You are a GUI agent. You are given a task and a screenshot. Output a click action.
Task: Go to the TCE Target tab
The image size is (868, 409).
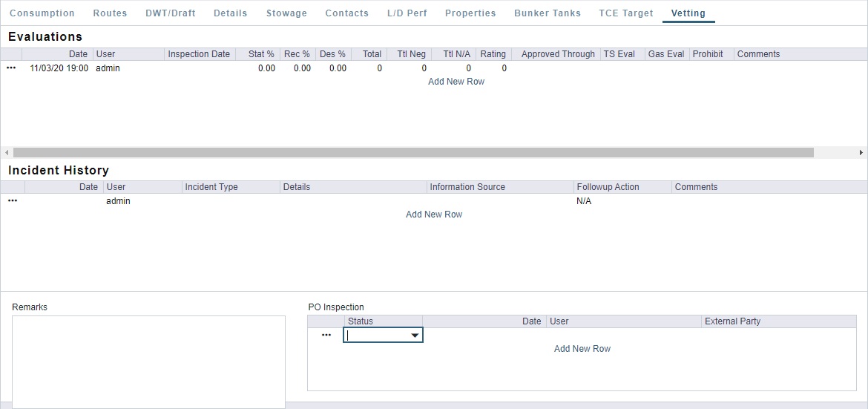(625, 13)
